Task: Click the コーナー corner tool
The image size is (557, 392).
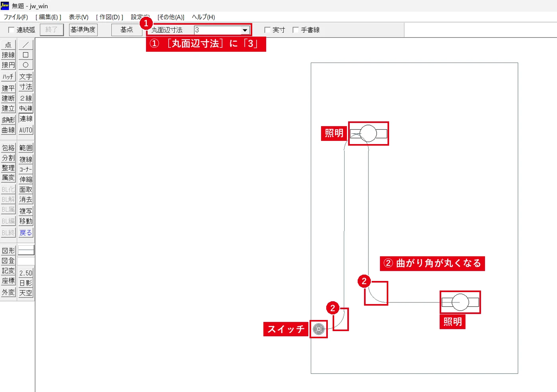Action: (25, 169)
